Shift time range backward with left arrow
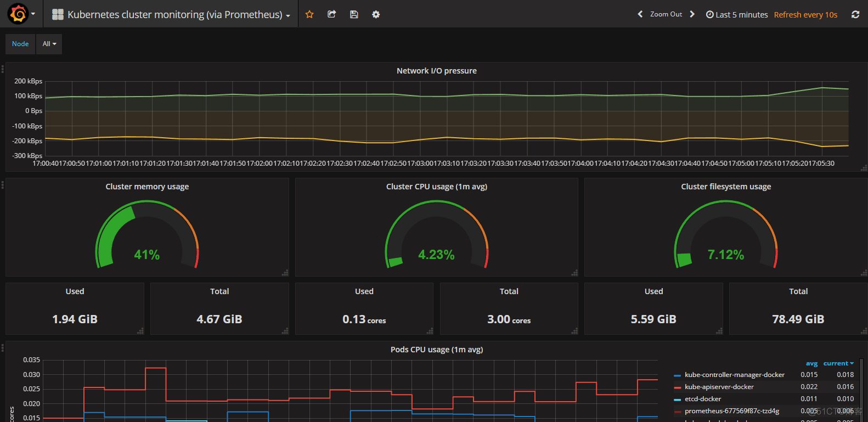Viewport: 868px width, 422px height. (640, 14)
